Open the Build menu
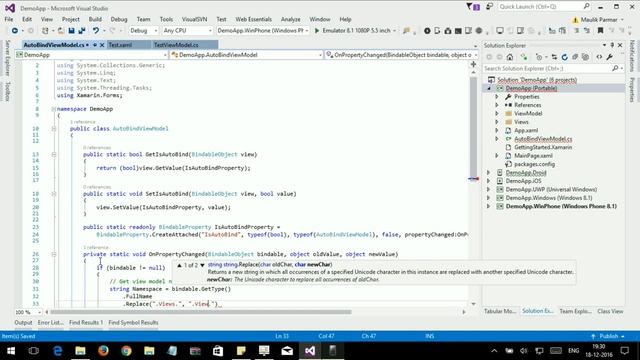The height and width of the screenshot is (360, 640). tap(95, 19)
